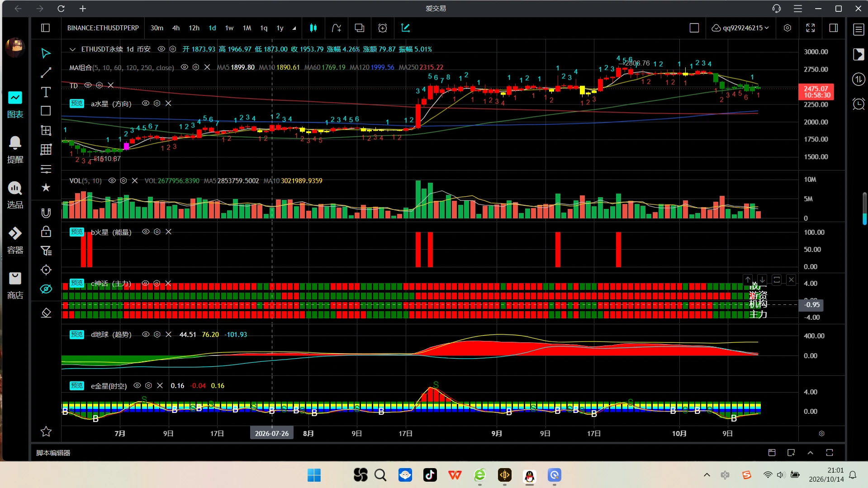
Task: Click the 2026-07-26 date marker
Action: [x=272, y=433]
